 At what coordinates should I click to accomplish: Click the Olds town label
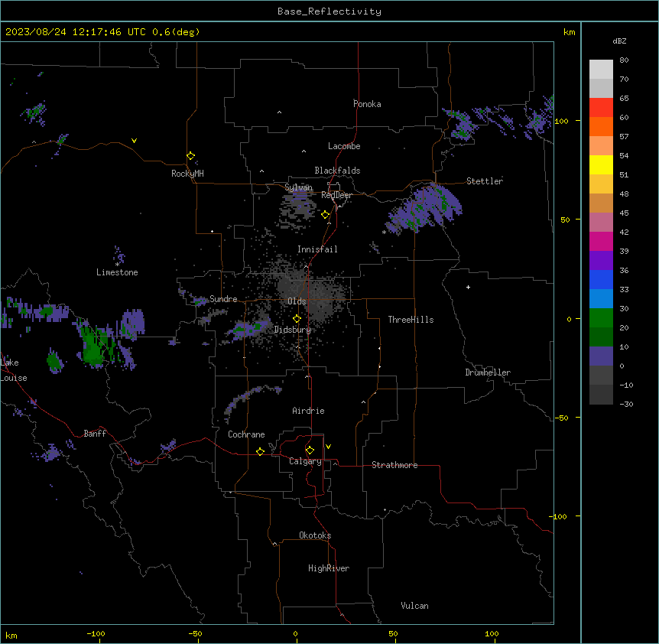[x=297, y=301]
